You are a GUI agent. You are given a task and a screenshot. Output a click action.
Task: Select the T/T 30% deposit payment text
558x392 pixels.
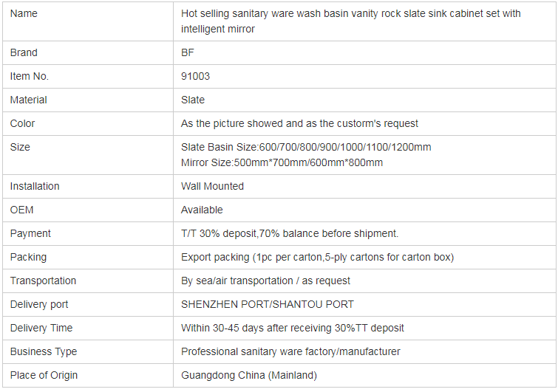tap(290, 233)
